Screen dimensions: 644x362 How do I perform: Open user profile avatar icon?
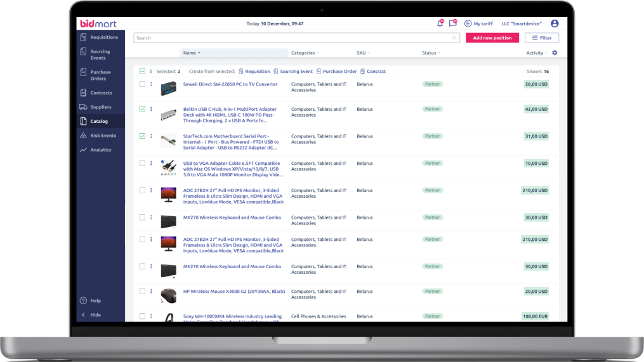[x=555, y=23]
